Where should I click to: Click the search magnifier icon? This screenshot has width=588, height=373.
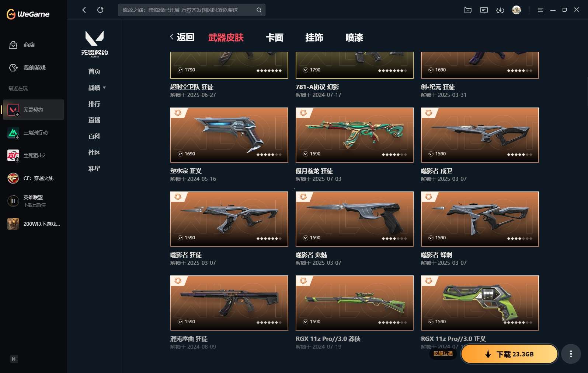(x=259, y=10)
